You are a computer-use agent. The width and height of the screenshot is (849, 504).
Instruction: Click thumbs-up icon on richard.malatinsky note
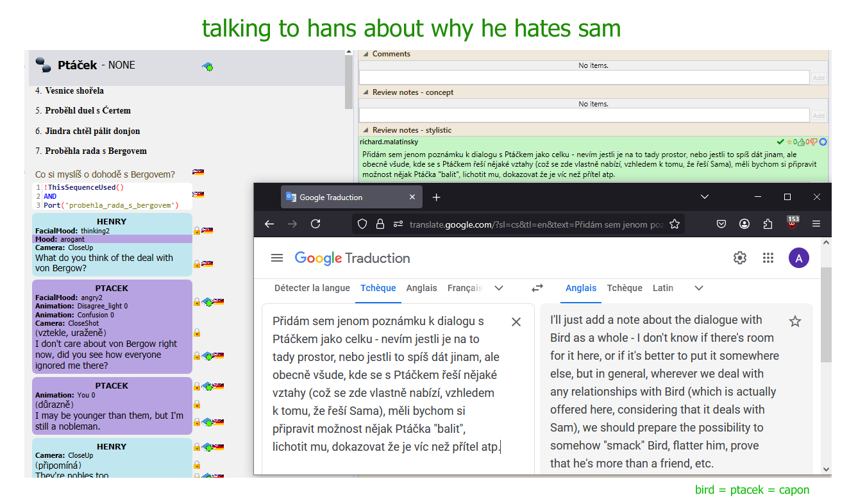(801, 142)
